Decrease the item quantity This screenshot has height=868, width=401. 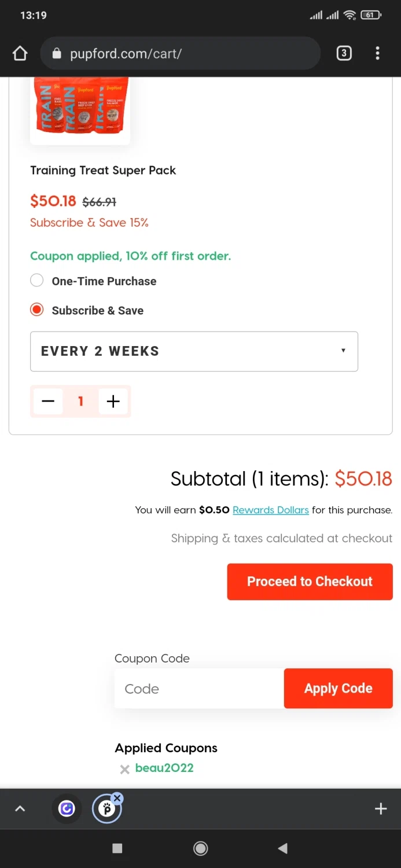[48, 401]
